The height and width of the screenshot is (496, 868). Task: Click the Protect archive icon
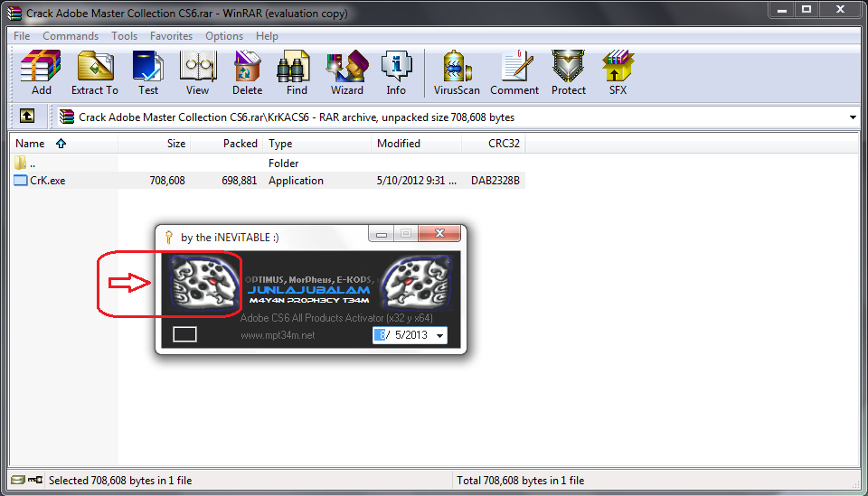point(569,72)
